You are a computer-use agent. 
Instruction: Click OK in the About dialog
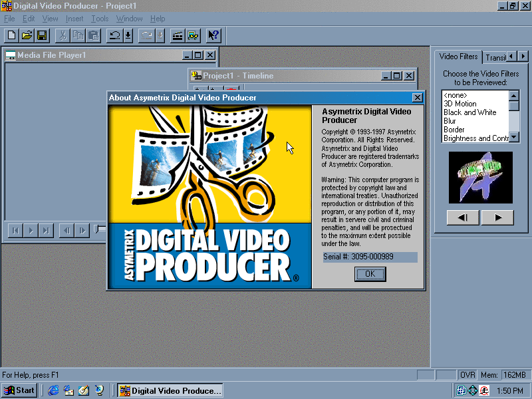(370, 274)
